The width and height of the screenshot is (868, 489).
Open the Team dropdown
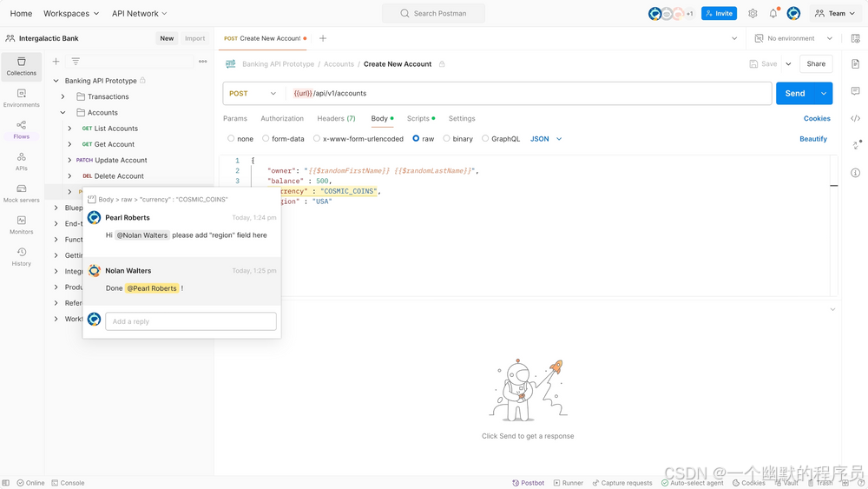coord(835,13)
